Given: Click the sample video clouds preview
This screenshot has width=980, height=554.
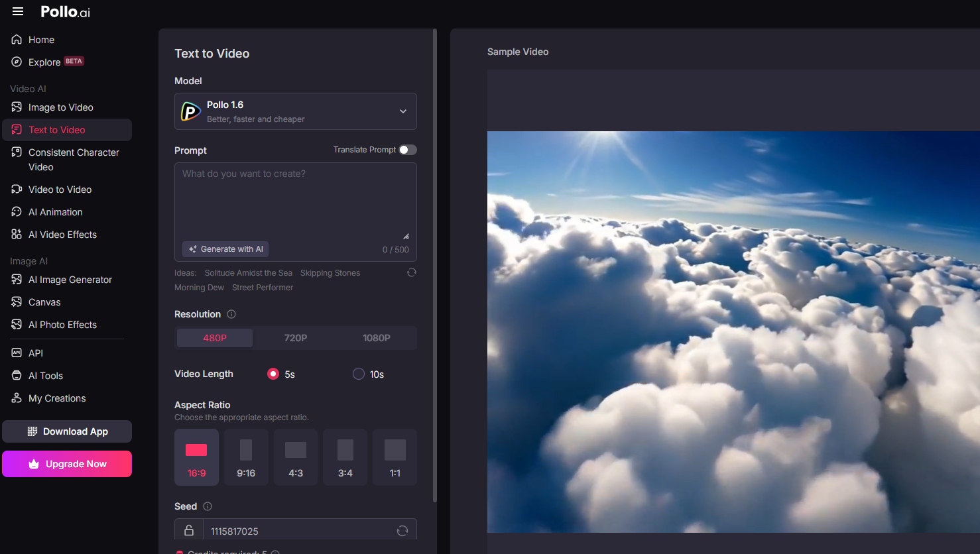Looking at the screenshot, I should [x=733, y=331].
